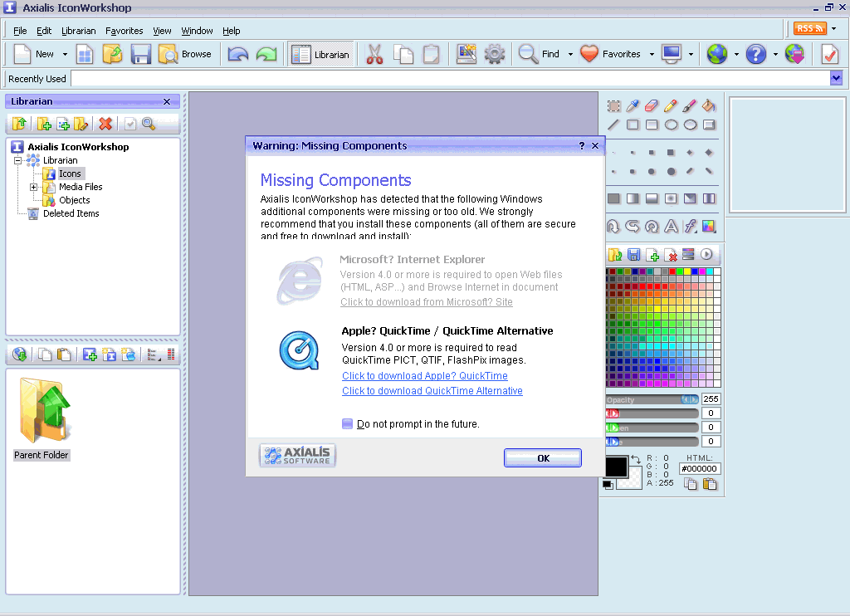This screenshot has width=850, height=616.
Task: Open the Librarian menu in the menu bar
Action: click(79, 31)
